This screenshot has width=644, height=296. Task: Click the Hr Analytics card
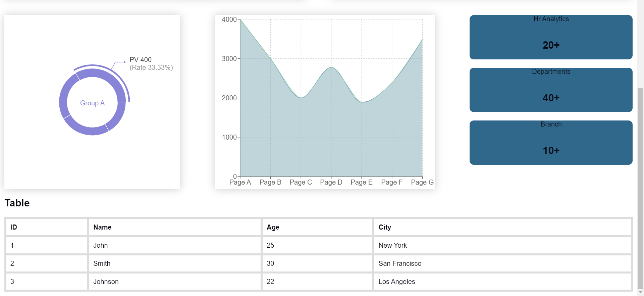(551, 37)
